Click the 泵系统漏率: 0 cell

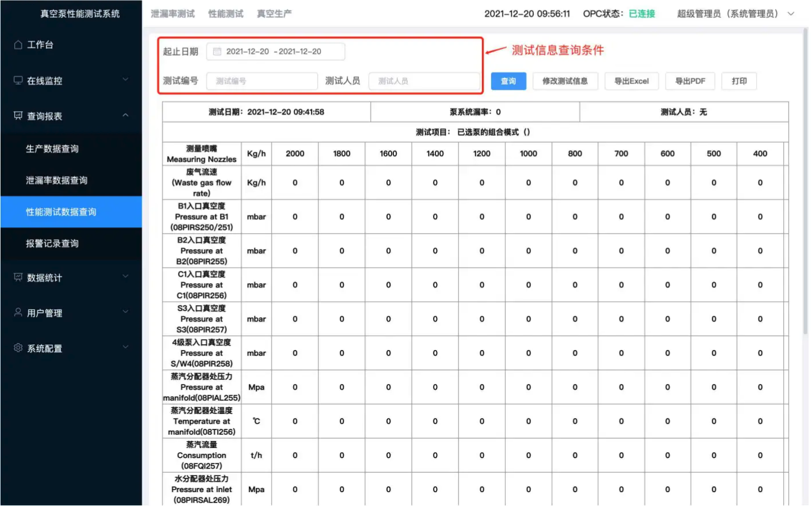(x=475, y=112)
